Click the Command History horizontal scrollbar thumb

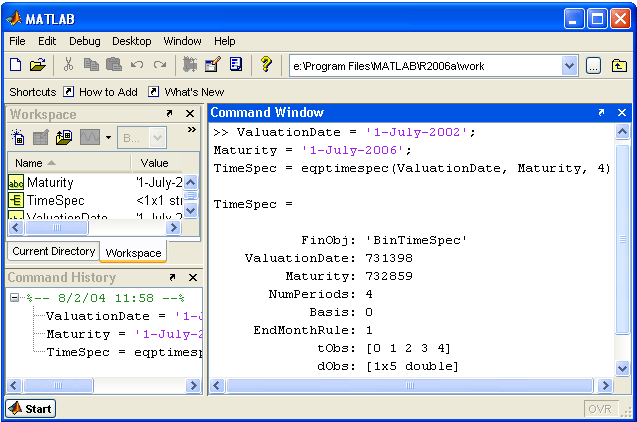(58, 385)
